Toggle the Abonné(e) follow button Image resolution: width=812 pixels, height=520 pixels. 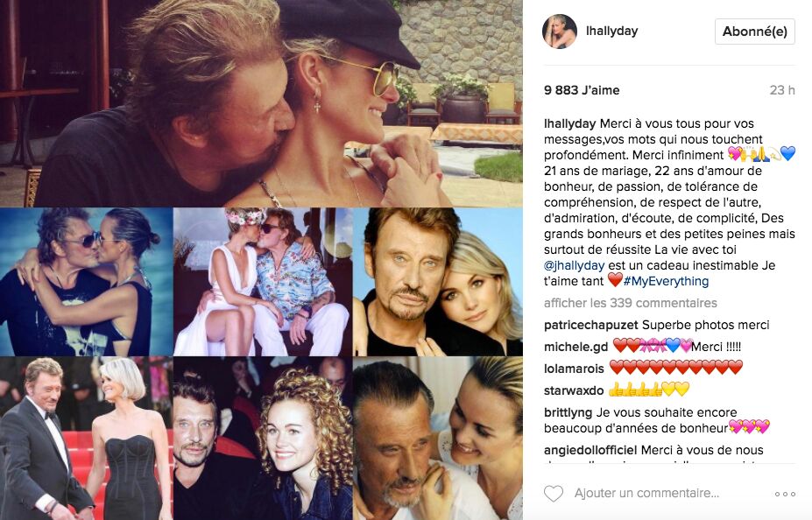754,32
